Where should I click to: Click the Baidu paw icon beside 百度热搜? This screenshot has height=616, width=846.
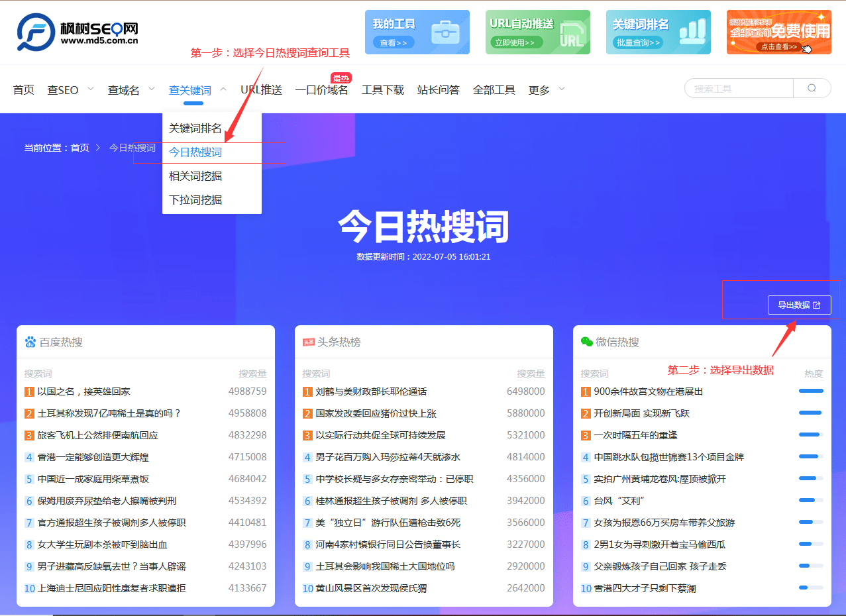click(x=30, y=342)
